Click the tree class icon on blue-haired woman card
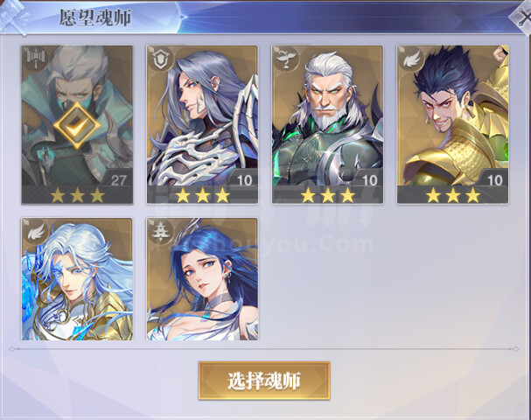The height and width of the screenshot is (420, 531). pos(160,231)
